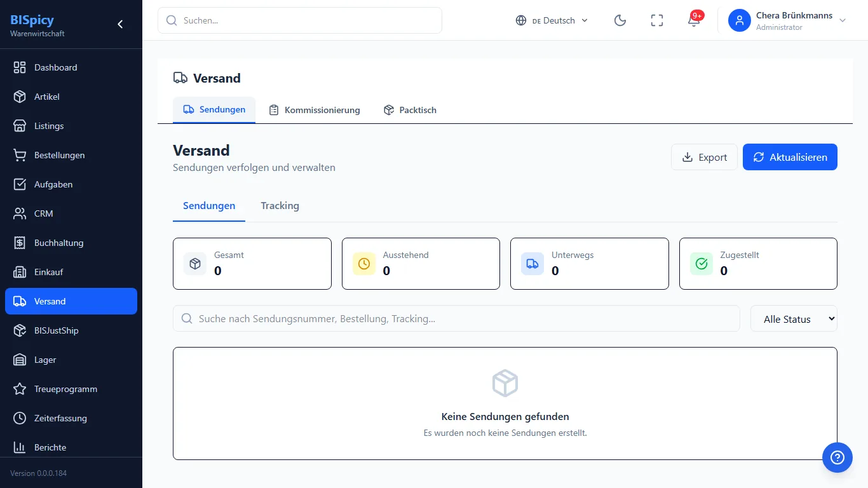
Task: Open Berichte from the sidebar
Action: tap(71, 447)
